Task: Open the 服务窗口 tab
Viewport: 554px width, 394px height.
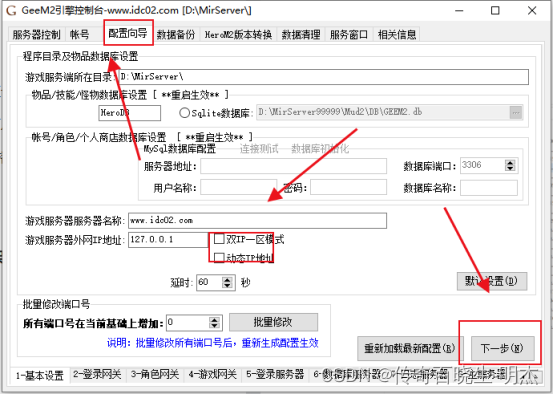Action: pos(349,35)
